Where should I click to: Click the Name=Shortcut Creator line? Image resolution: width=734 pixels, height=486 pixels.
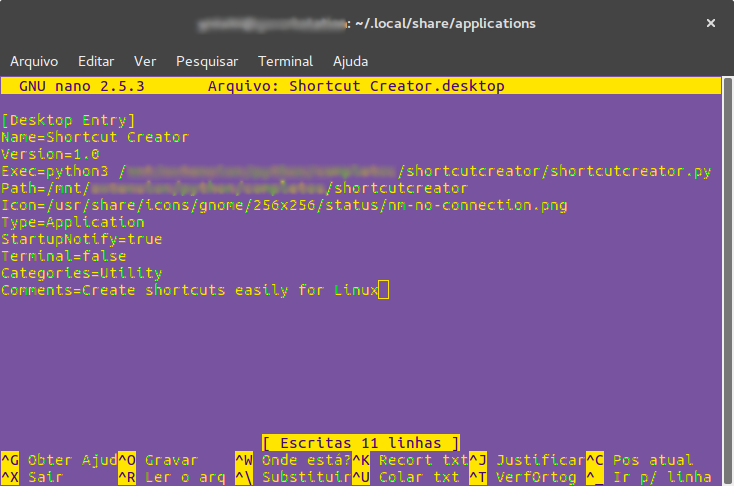click(95, 137)
